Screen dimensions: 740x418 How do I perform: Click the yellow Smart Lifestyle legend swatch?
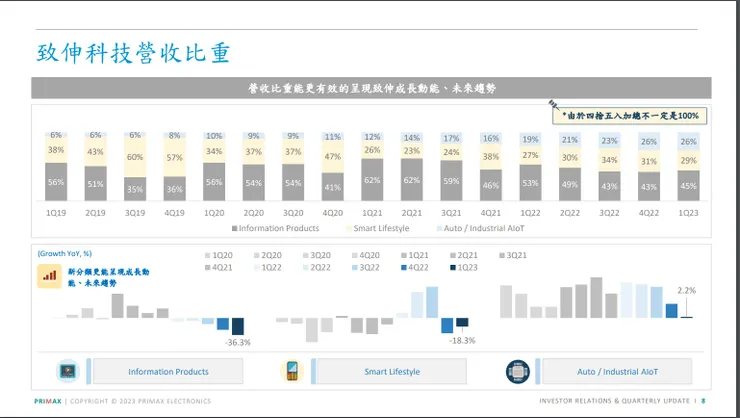click(x=349, y=228)
